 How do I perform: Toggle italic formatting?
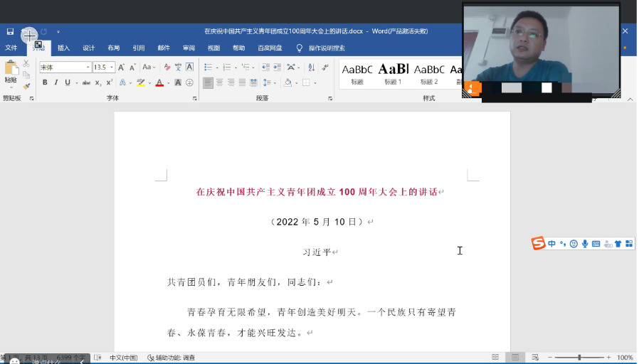[x=56, y=82]
